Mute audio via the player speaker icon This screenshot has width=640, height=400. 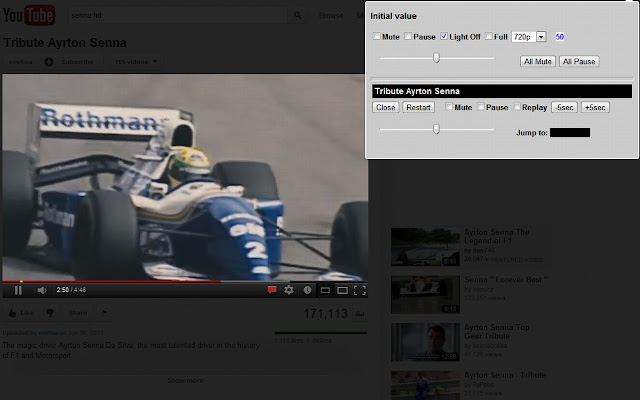coord(42,290)
